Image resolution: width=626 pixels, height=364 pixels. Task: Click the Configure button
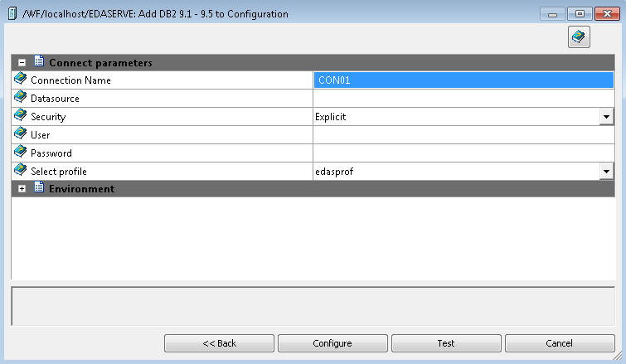332,343
